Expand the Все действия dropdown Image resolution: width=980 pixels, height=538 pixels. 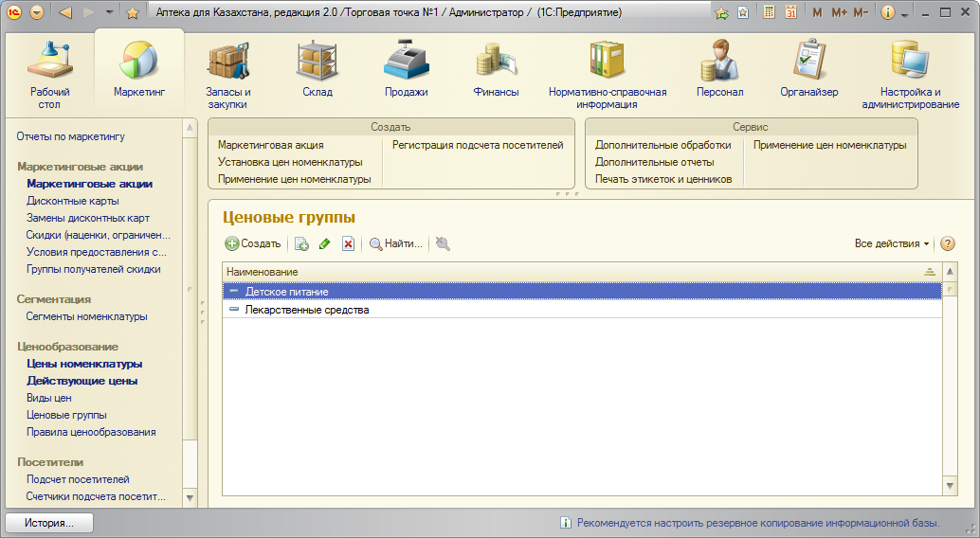coord(891,243)
